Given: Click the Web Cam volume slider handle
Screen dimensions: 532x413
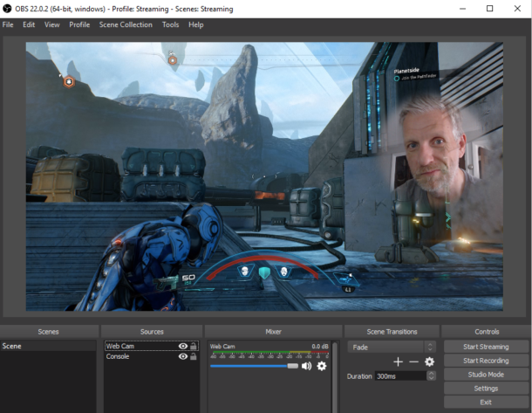Looking at the screenshot, I should (292, 366).
